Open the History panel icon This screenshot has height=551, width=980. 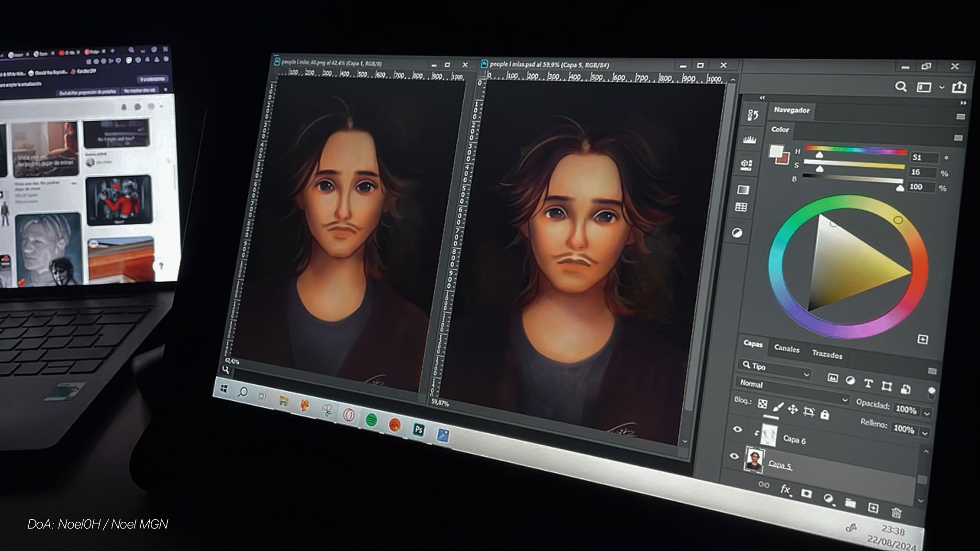coord(753,115)
